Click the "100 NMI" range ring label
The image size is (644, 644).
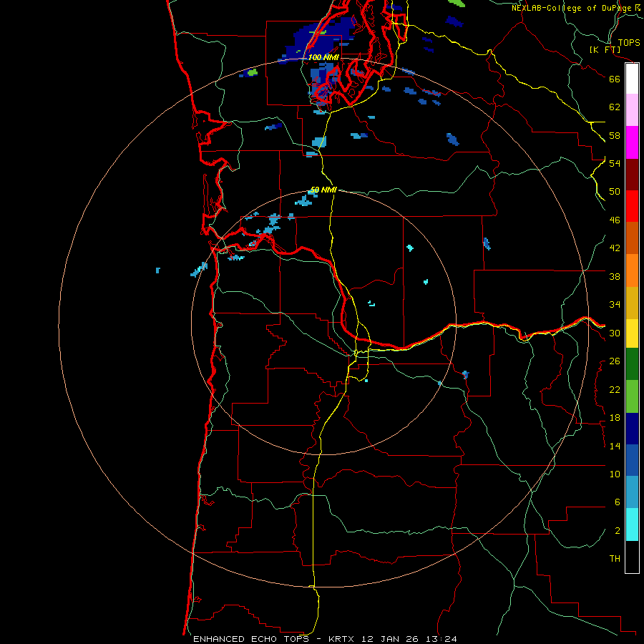tap(323, 57)
